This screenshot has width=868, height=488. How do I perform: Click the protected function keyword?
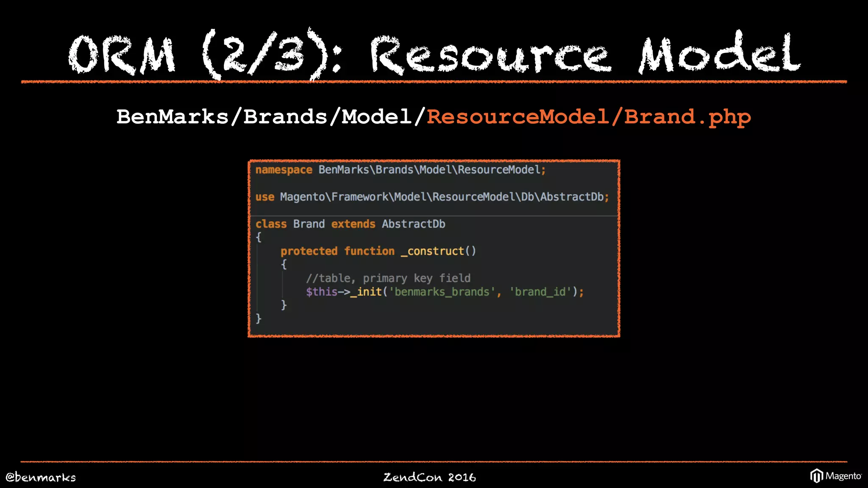(337, 251)
